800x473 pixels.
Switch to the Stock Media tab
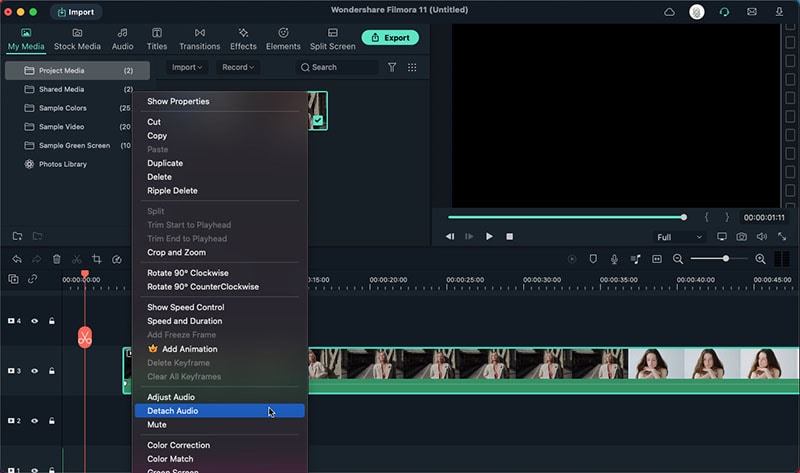coord(77,39)
